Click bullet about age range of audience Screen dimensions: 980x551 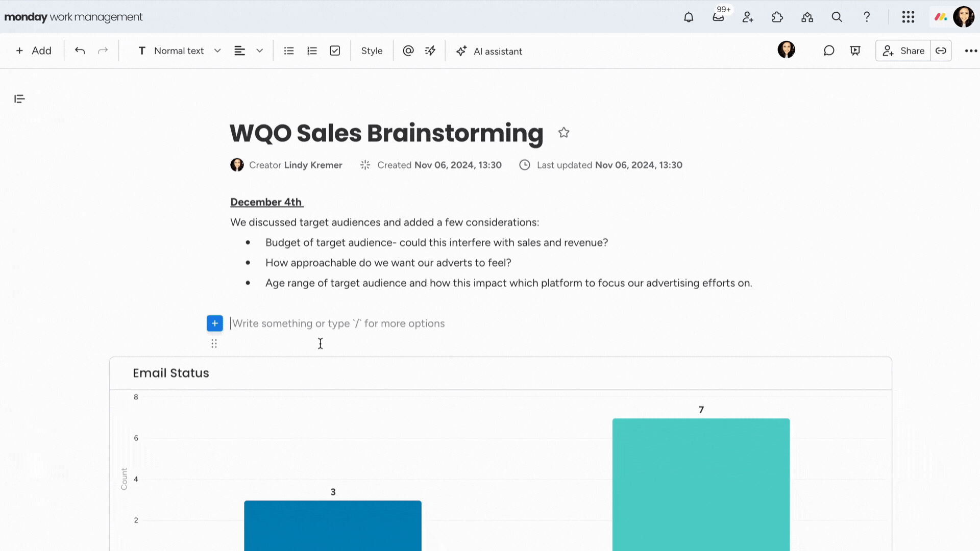click(x=508, y=283)
